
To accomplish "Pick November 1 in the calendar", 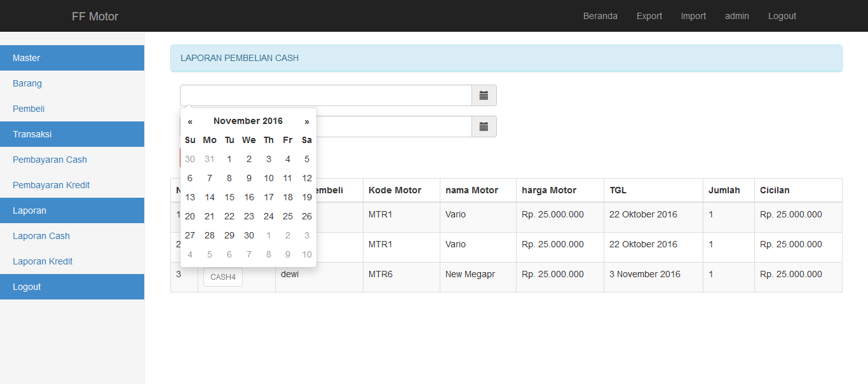I will coord(229,160).
